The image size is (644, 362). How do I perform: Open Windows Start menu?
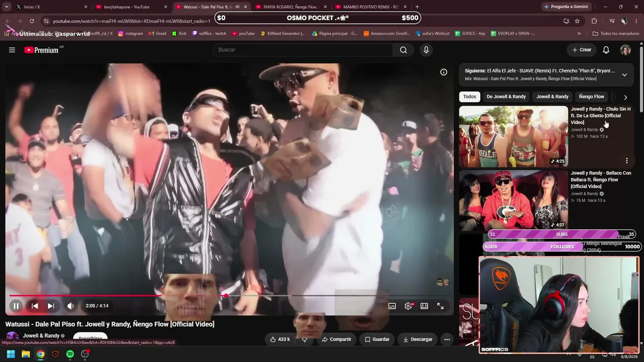pos(11,354)
